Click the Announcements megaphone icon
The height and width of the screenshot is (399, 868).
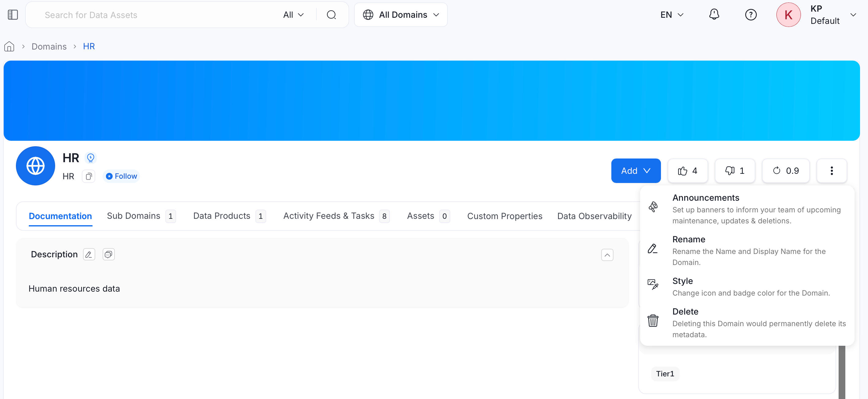click(x=653, y=207)
